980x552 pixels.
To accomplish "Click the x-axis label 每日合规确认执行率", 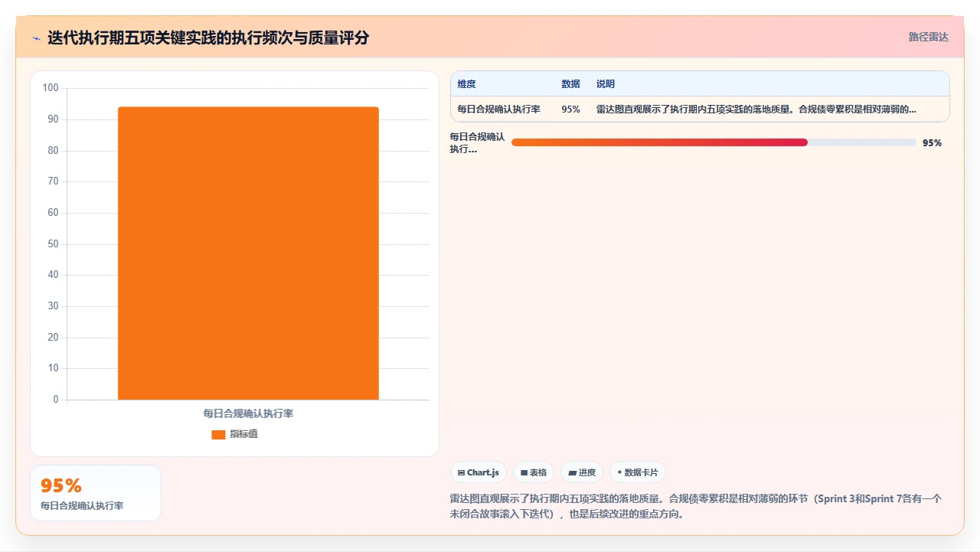I will (248, 413).
